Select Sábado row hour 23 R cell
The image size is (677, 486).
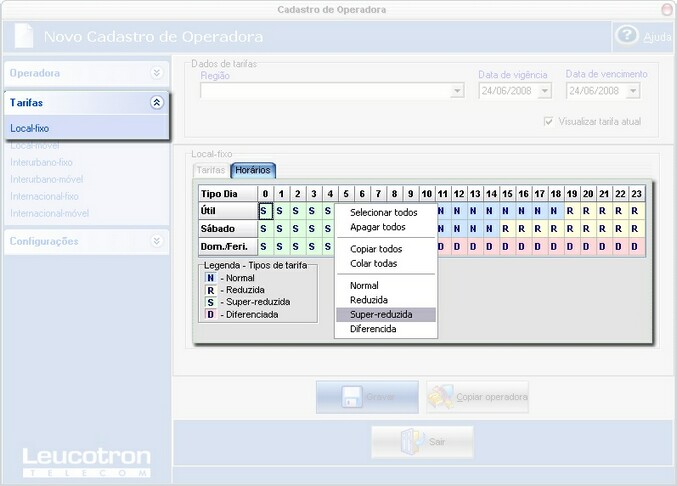[x=636, y=229]
